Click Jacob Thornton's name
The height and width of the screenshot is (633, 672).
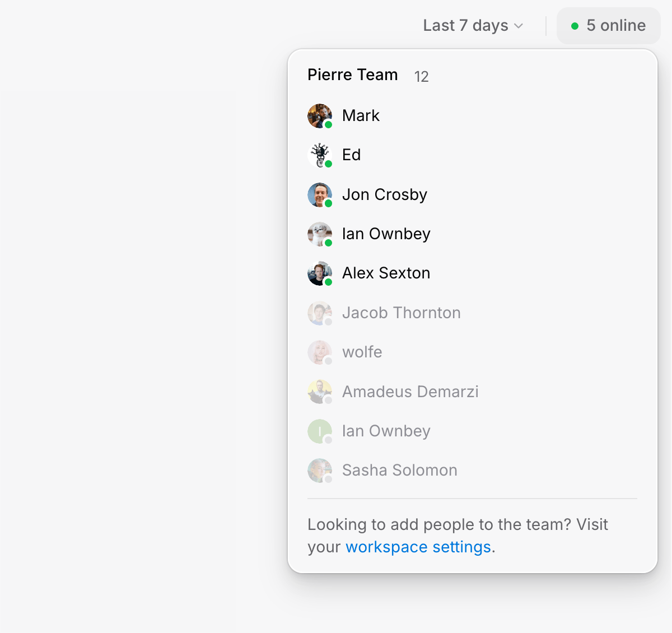pyautogui.click(x=402, y=313)
